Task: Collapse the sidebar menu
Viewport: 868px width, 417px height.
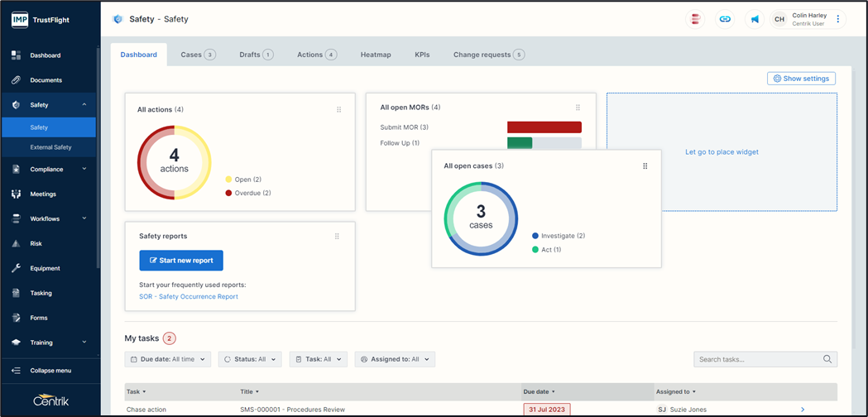Action: click(x=50, y=371)
